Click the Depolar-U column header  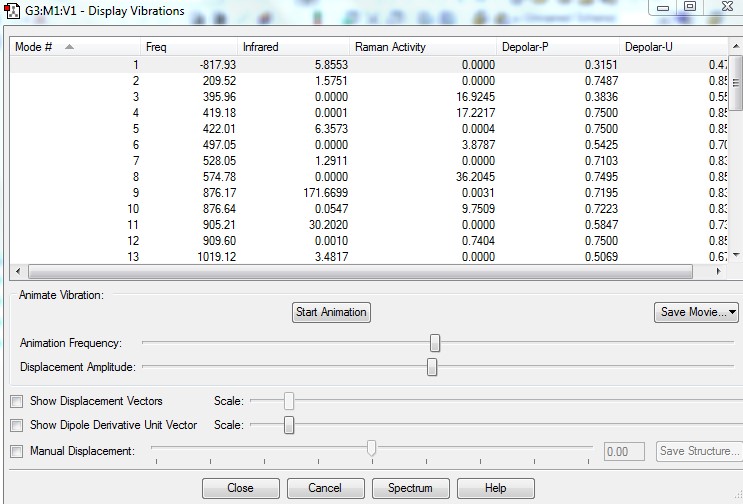tap(673, 47)
